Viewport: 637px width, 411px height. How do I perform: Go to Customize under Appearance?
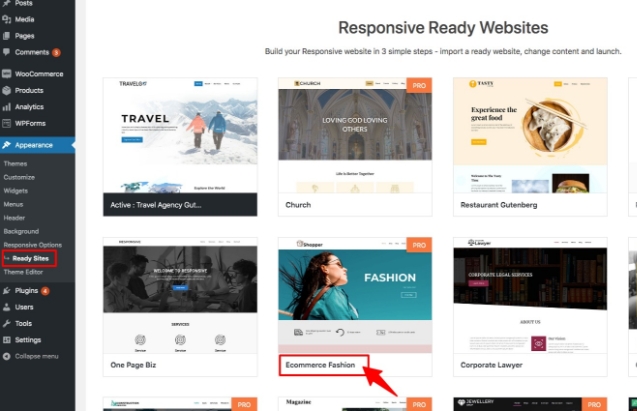pos(20,177)
